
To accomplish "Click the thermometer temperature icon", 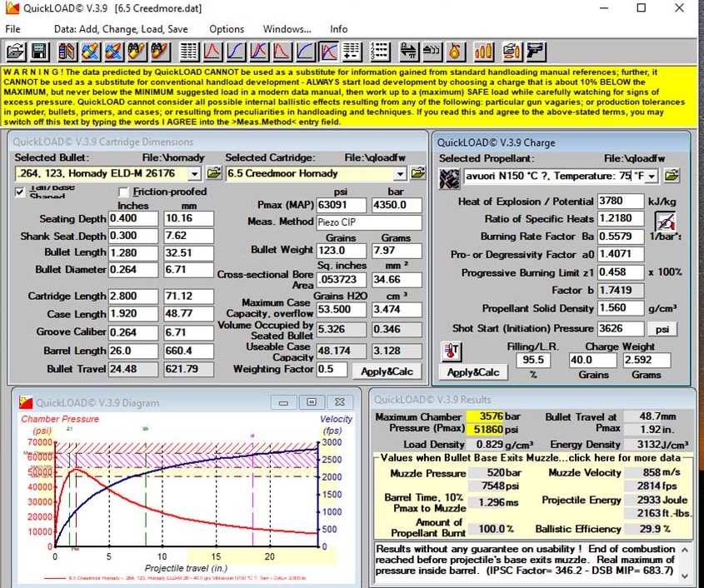I will point(452,351).
